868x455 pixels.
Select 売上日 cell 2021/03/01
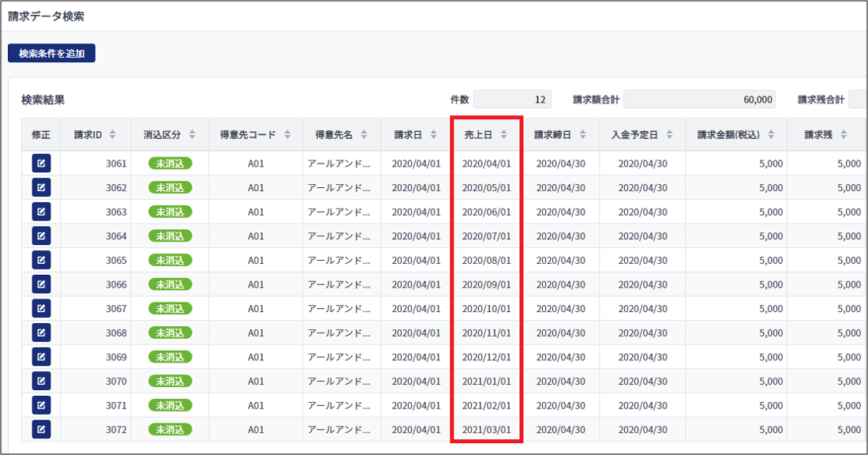pos(487,430)
